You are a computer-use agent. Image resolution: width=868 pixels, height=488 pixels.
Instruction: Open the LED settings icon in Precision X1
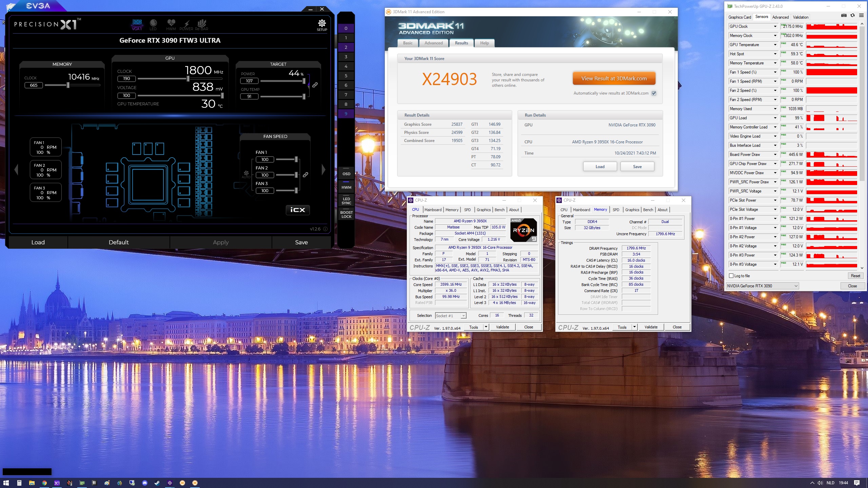[x=153, y=24]
